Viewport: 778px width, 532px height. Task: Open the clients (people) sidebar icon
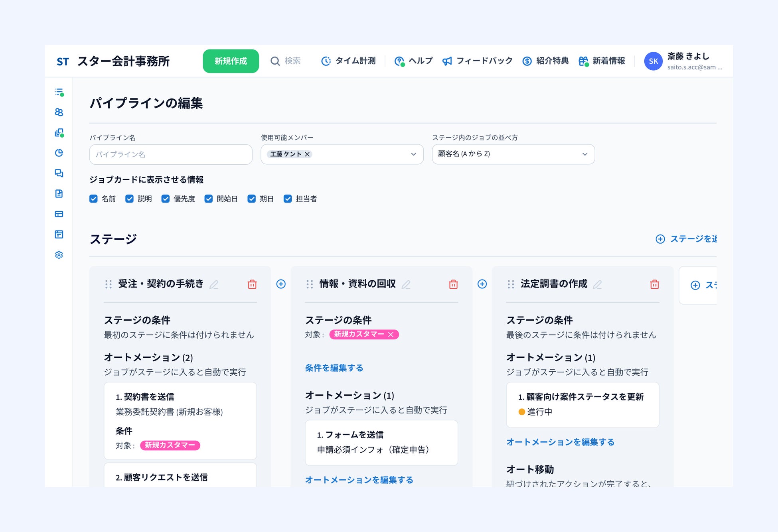pos(59,112)
